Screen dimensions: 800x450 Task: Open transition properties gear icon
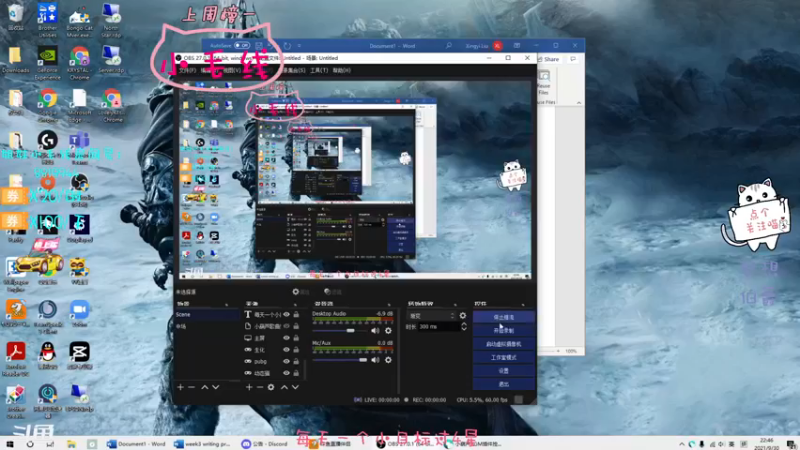(x=463, y=316)
